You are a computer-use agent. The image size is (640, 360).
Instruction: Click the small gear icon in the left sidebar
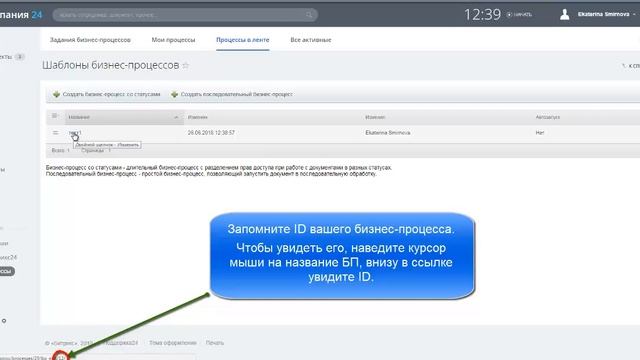pyautogui.click(x=4, y=321)
